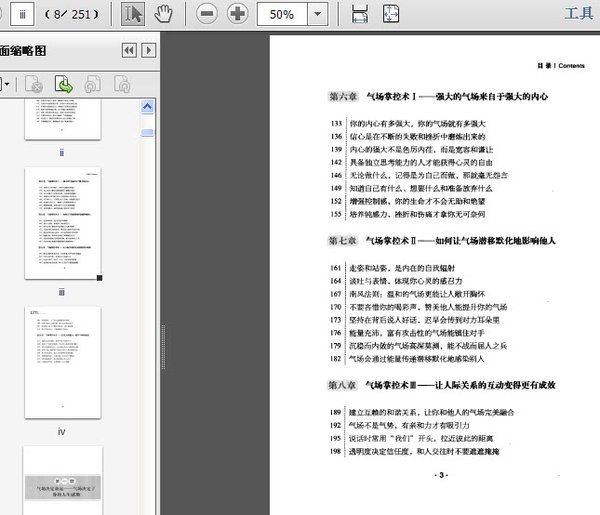This screenshot has width=600, height=515.
Task: Click the zoom out minus button
Action: click(x=207, y=15)
